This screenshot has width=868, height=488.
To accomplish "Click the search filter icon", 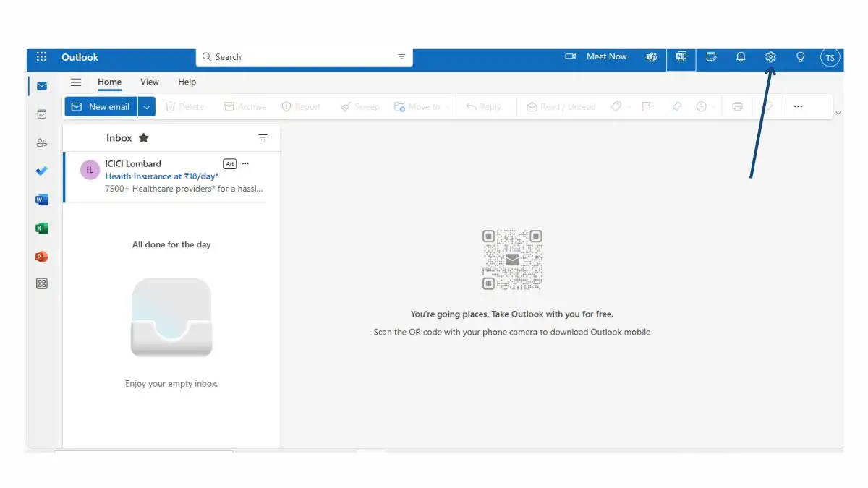I will (x=401, y=57).
